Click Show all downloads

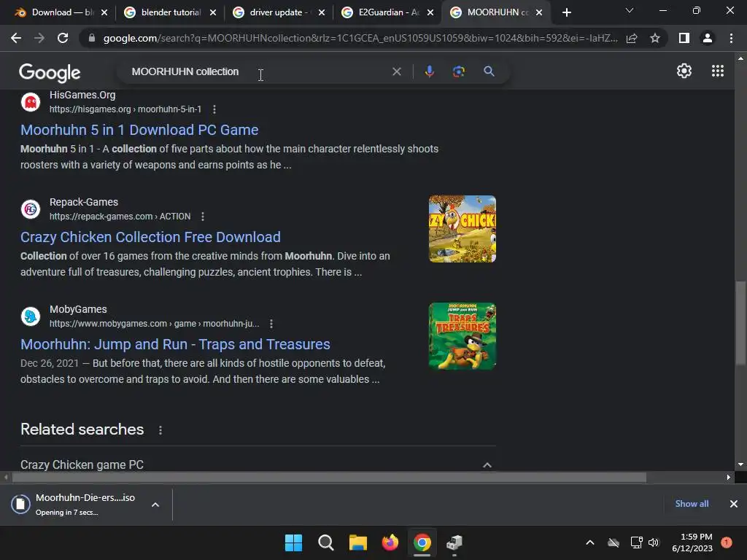coord(692,504)
